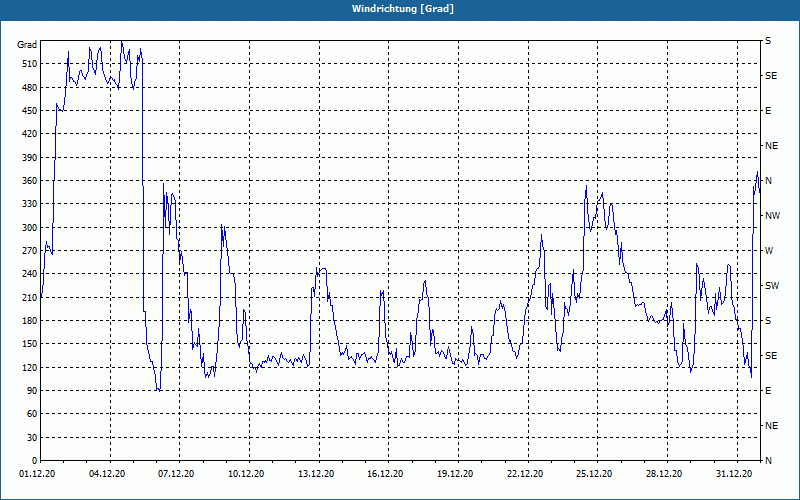Click the SW compass label on right axis
This screenshot has height=500, width=800.
point(772,286)
